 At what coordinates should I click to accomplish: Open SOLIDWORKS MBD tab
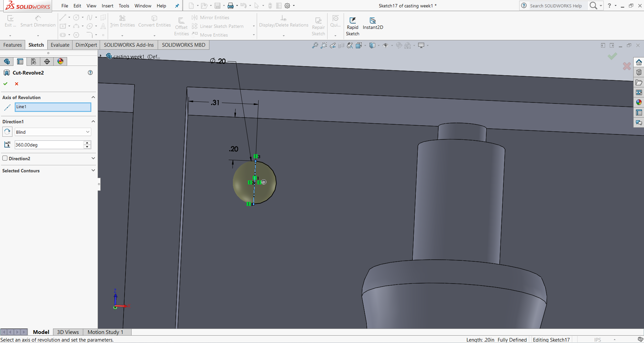pyautogui.click(x=184, y=45)
